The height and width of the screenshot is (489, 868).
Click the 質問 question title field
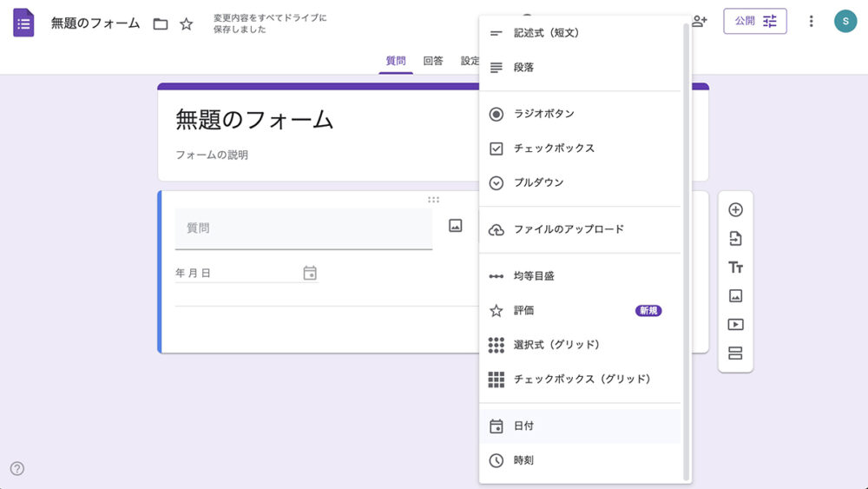point(303,228)
